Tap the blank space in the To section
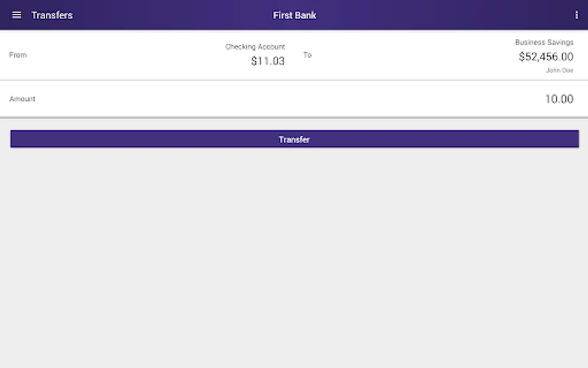This screenshot has height=368, width=588. 408,55
